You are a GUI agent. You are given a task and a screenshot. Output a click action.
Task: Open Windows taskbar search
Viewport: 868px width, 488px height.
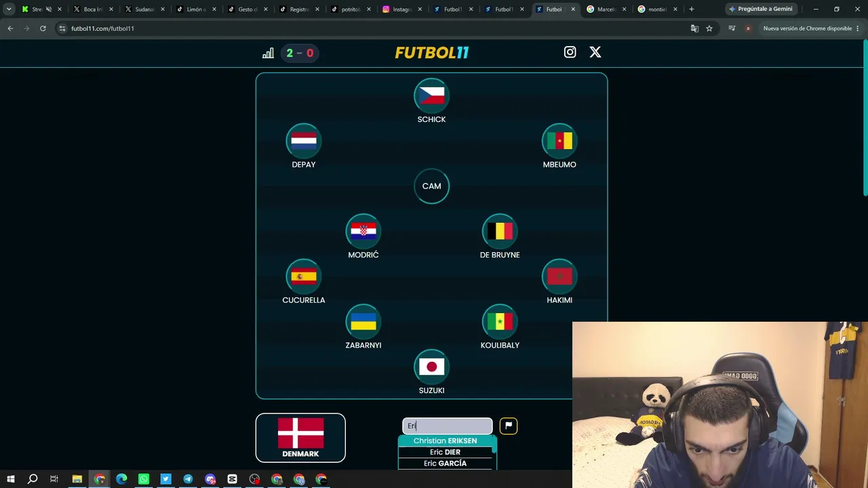pos(33,479)
